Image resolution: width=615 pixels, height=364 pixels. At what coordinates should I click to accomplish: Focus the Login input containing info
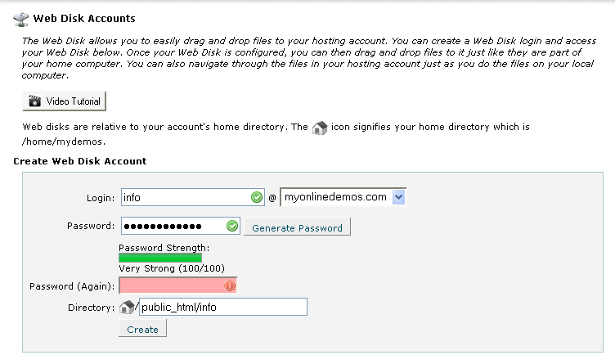[x=192, y=197]
